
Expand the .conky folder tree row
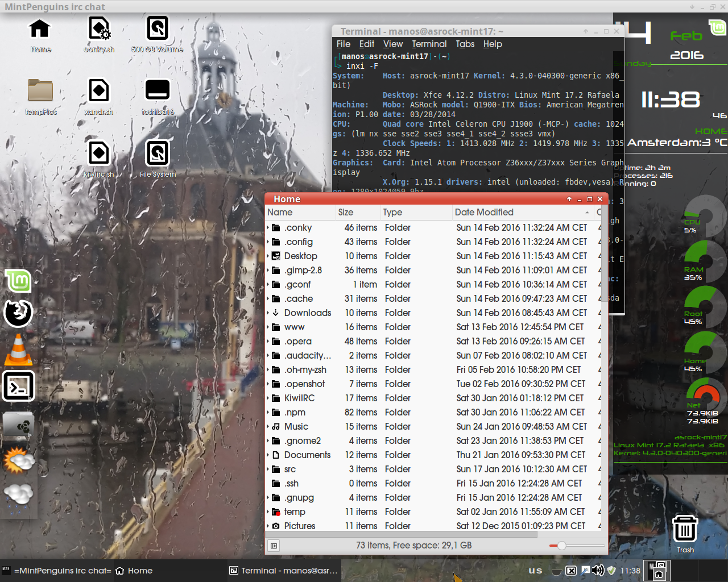(268, 227)
